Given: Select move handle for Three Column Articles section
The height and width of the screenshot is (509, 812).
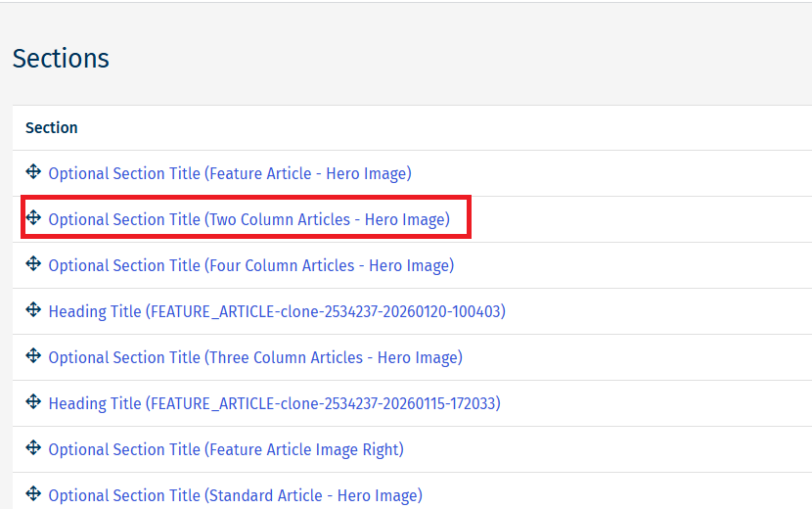Looking at the screenshot, I should (33, 356).
